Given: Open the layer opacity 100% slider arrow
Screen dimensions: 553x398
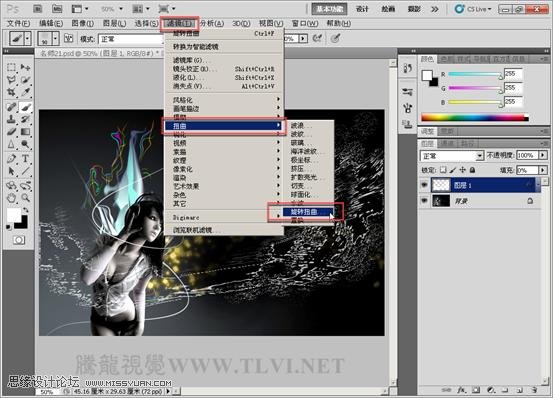Looking at the screenshot, I should click(x=542, y=155).
